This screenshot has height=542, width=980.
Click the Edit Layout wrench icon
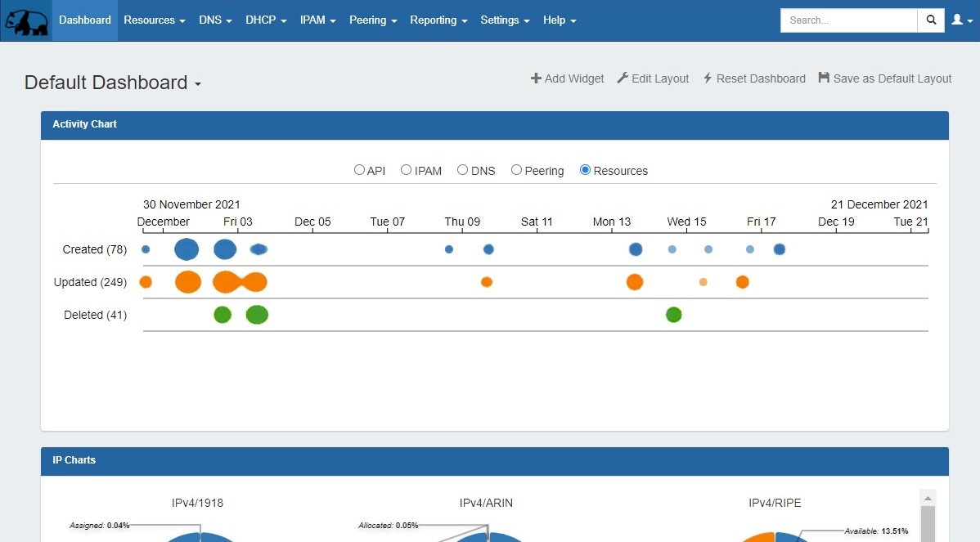(623, 78)
